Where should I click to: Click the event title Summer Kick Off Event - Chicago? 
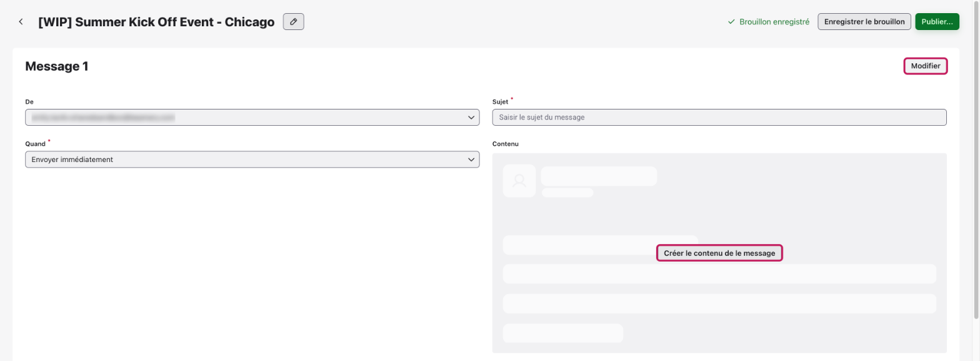(156, 22)
